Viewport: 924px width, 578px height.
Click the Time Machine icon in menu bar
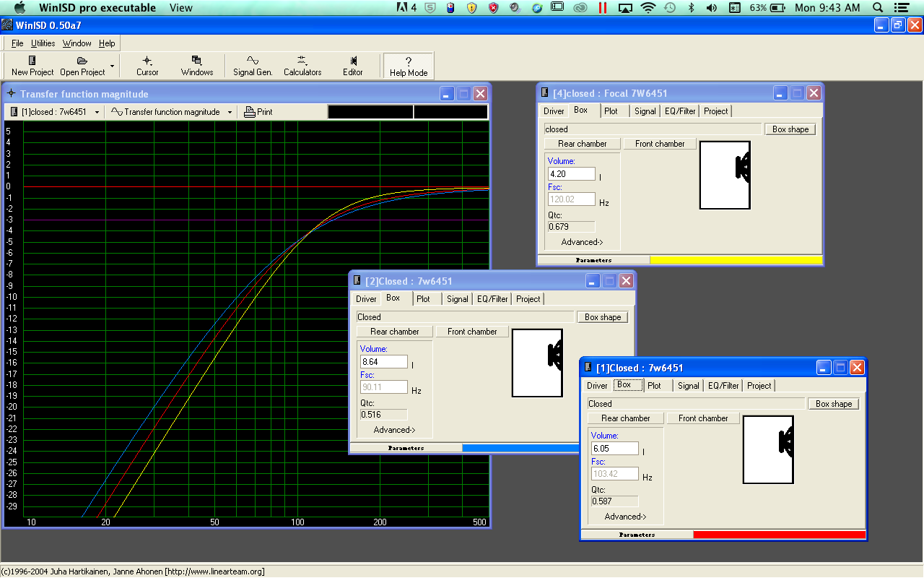(x=670, y=7)
